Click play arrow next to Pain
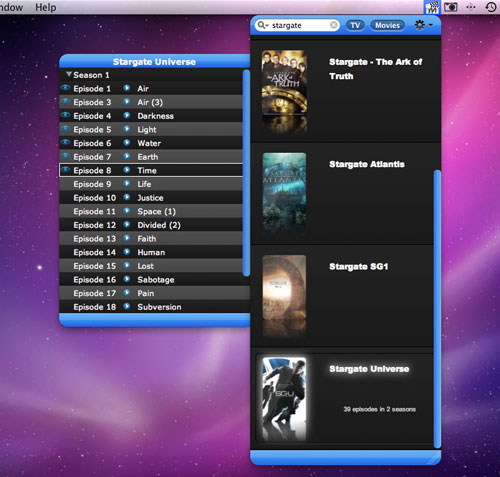 pos(126,293)
